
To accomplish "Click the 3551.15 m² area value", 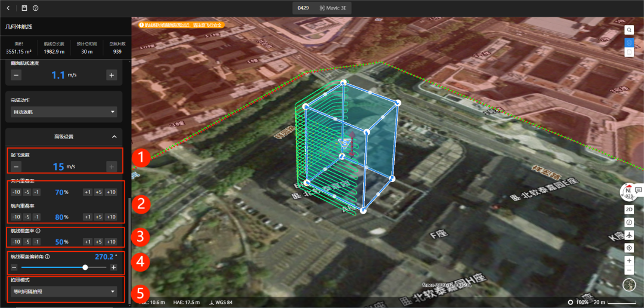I will pyautogui.click(x=18, y=51).
